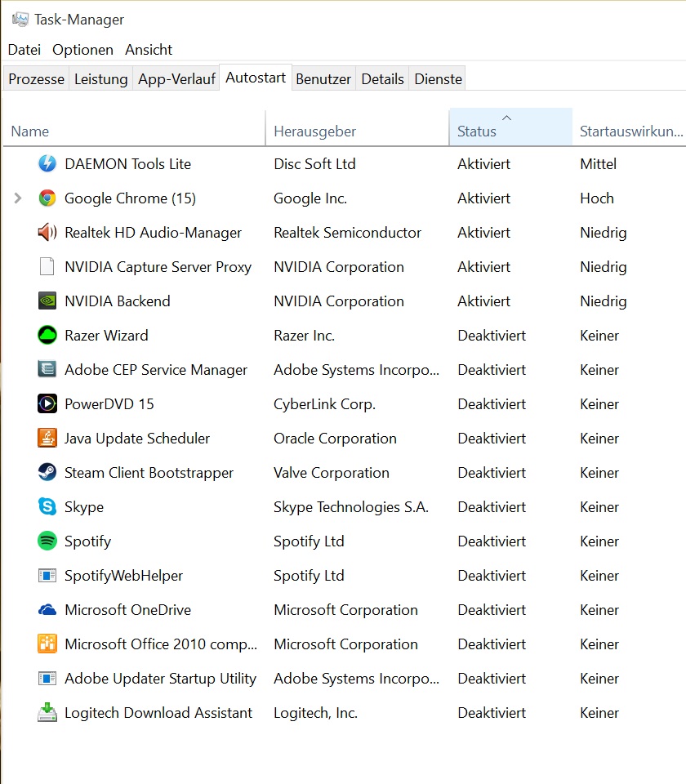Switch to the Leistung tab
Screen dimensions: 686x784
click(101, 79)
